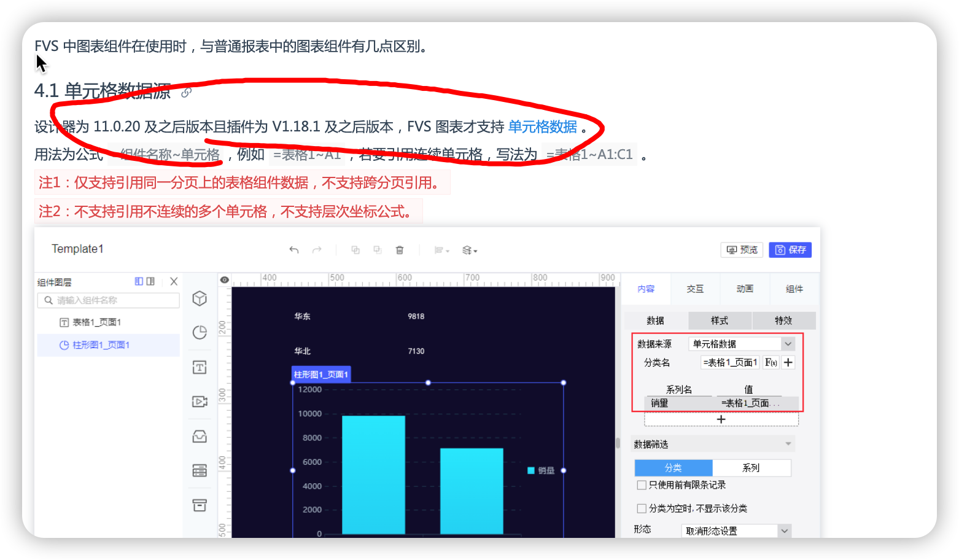This screenshot has height=560, width=959.
Task: Click the F(x) formula button next to 分类名
Action: coord(771,363)
